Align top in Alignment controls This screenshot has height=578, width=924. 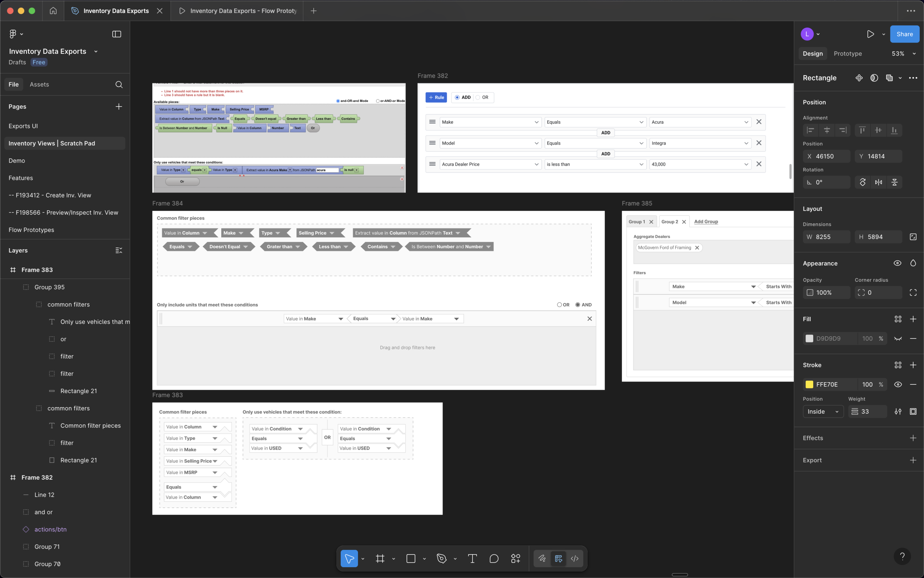[862, 130]
